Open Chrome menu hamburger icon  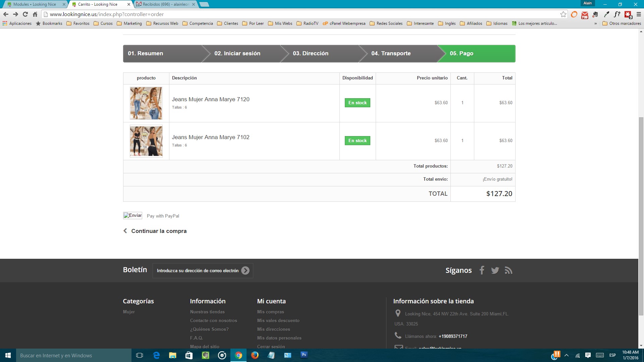pyautogui.click(x=639, y=14)
